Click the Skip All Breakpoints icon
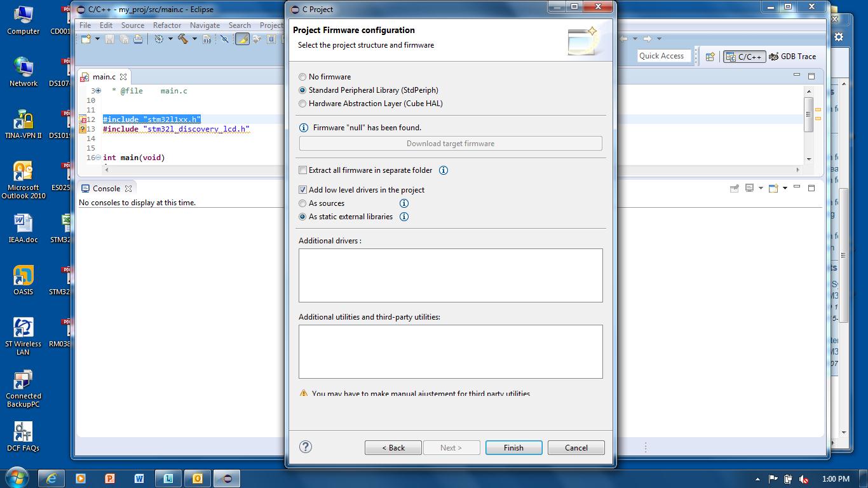This screenshot has width=868, height=488. click(x=224, y=39)
